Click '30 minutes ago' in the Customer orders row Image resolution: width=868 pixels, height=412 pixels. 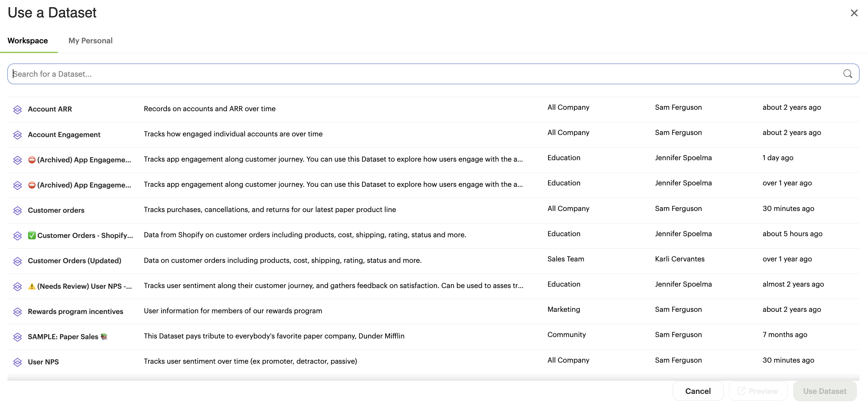tap(788, 208)
